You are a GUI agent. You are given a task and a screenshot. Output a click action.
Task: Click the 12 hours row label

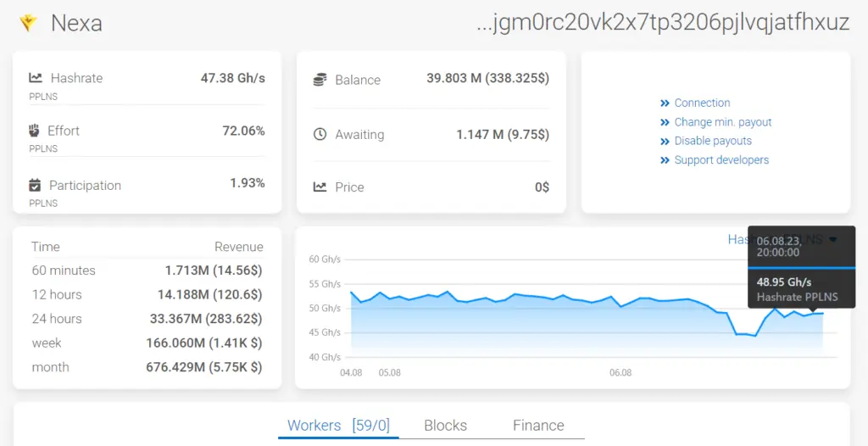point(57,294)
